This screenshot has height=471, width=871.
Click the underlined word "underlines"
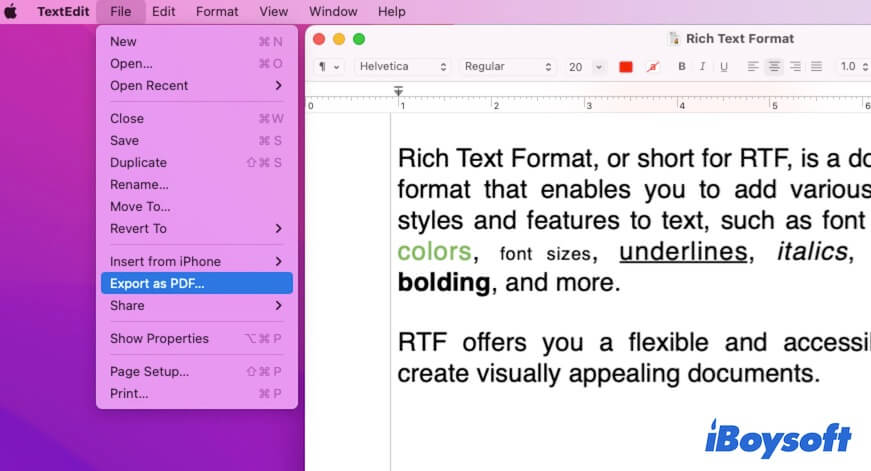pos(683,252)
